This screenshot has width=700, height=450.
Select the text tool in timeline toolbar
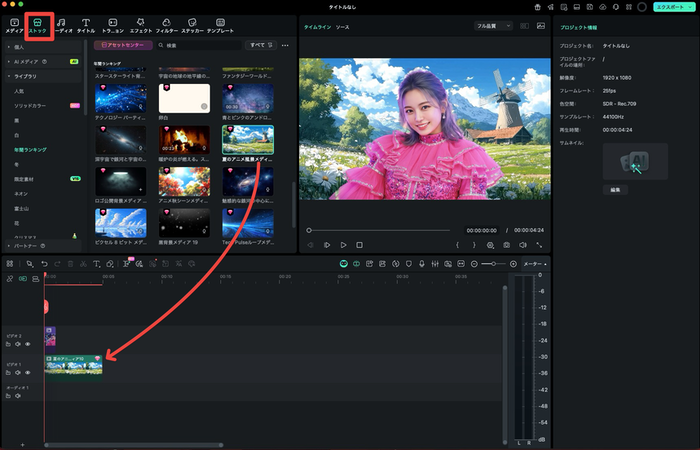tap(96, 263)
